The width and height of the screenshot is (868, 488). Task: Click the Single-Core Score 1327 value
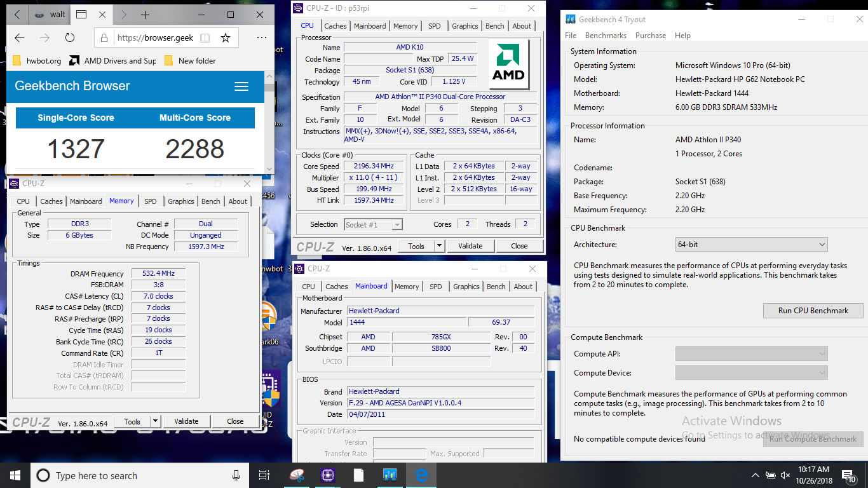(76, 149)
